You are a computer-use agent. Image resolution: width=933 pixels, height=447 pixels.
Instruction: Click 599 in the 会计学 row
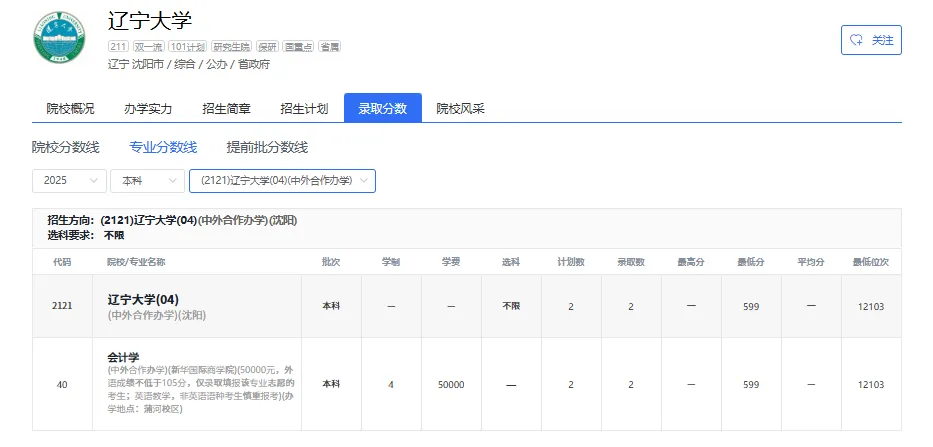coord(751,385)
